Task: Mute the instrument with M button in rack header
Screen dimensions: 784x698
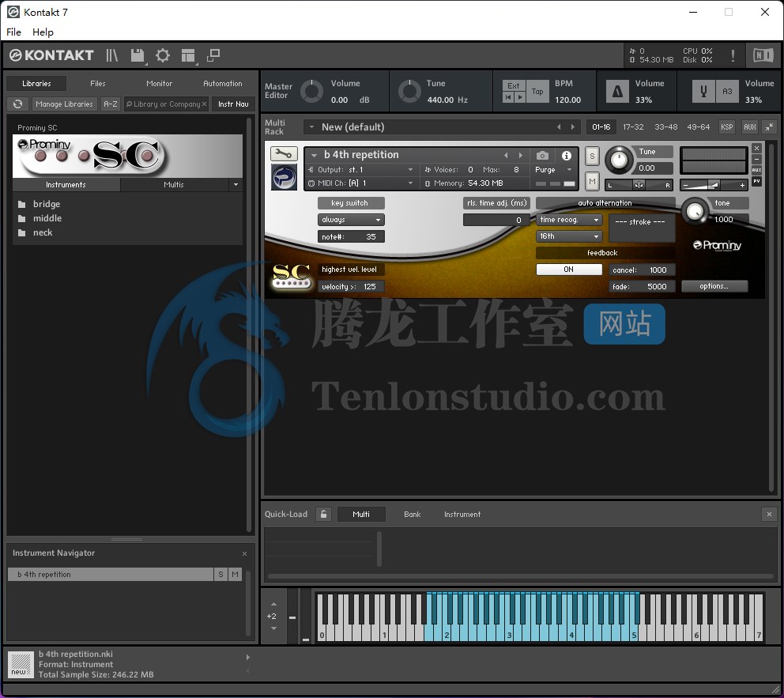Action: (x=592, y=181)
